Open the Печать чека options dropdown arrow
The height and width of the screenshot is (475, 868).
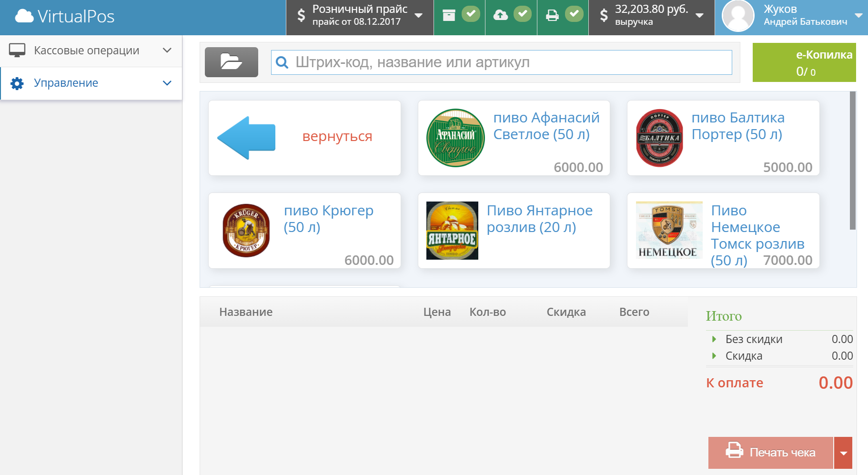pyautogui.click(x=843, y=453)
